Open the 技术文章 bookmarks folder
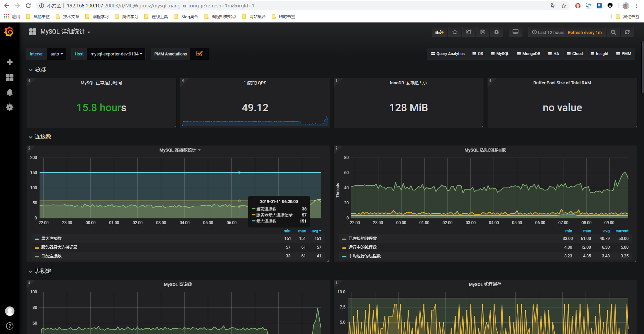644x334 pixels. (67, 16)
